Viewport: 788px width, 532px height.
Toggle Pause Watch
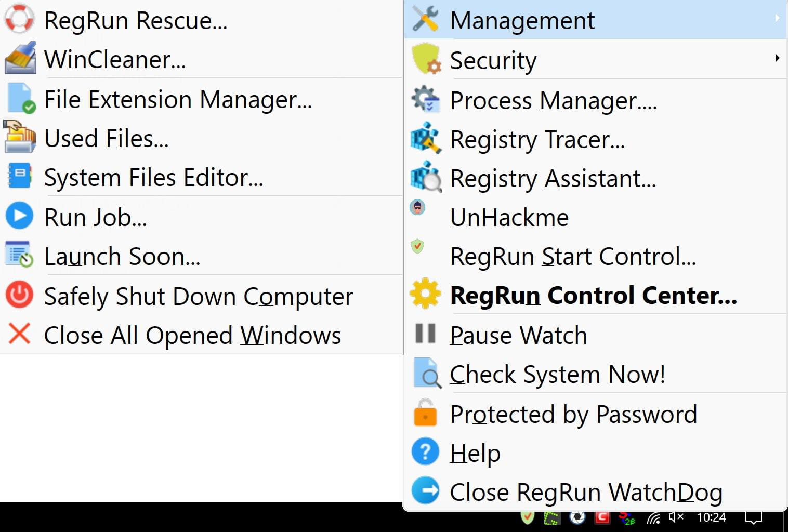coord(595,335)
